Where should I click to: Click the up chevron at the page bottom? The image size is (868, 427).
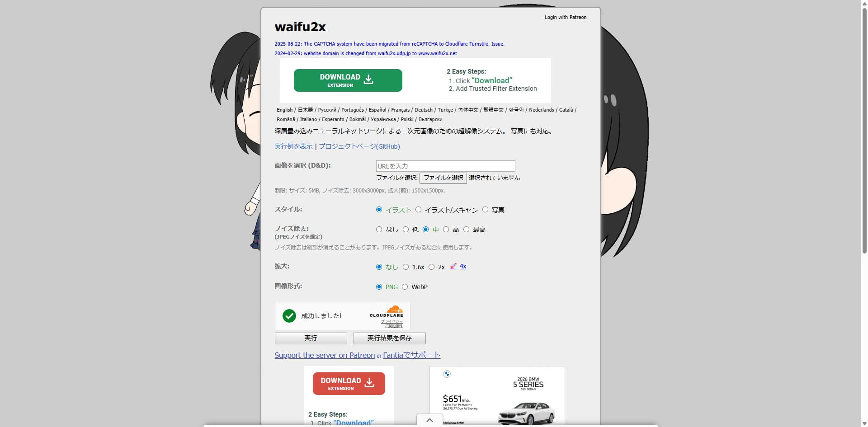pyautogui.click(x=429, y=420)
